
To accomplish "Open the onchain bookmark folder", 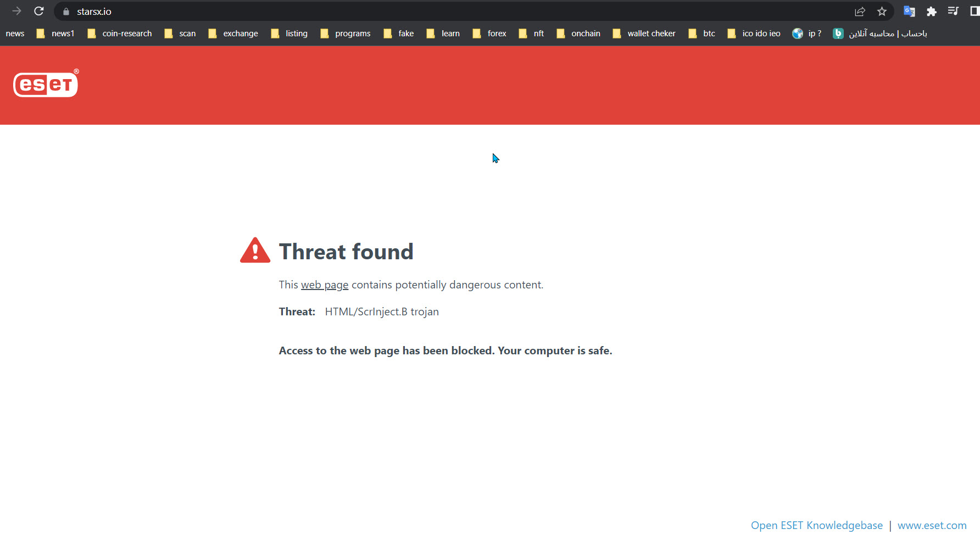I will point(578,34).
